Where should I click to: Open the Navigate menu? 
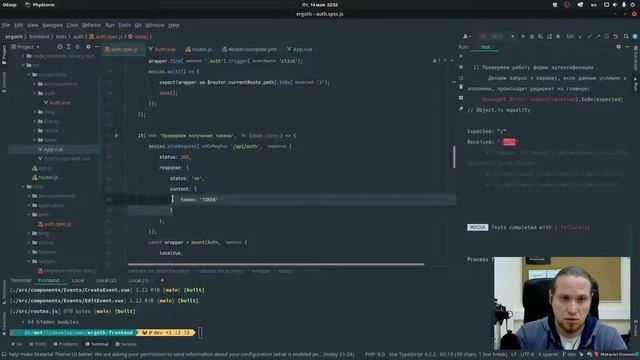tap(53, 25)
